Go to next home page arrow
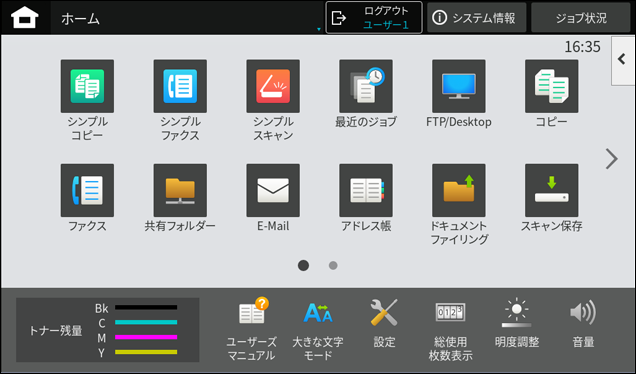Screen dimensions: 636x374 point(612,159)
